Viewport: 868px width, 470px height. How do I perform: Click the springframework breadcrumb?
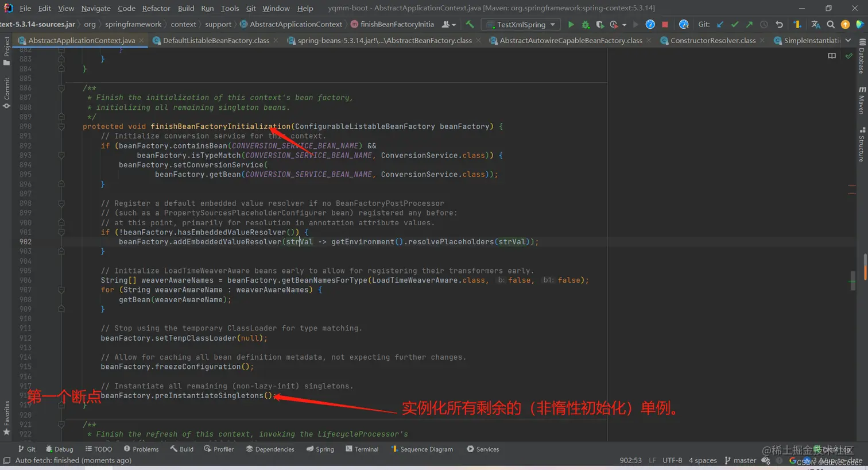[133, 24]
